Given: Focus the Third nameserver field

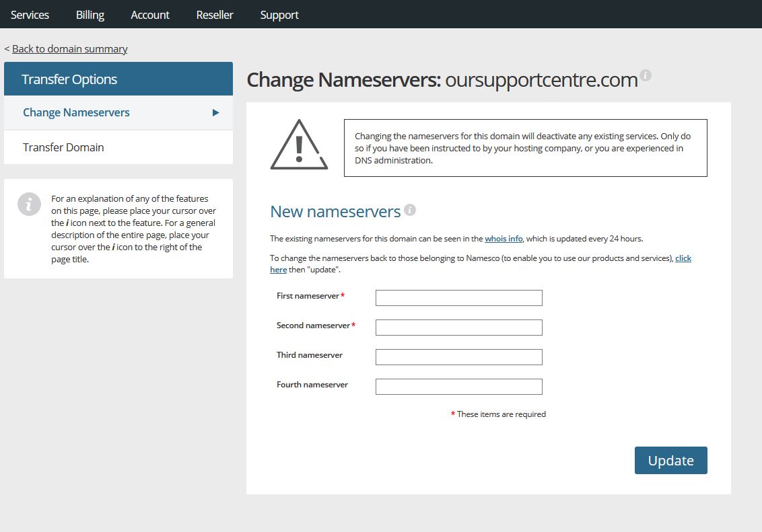Looking at the screenshot, I should click(459, 357).
